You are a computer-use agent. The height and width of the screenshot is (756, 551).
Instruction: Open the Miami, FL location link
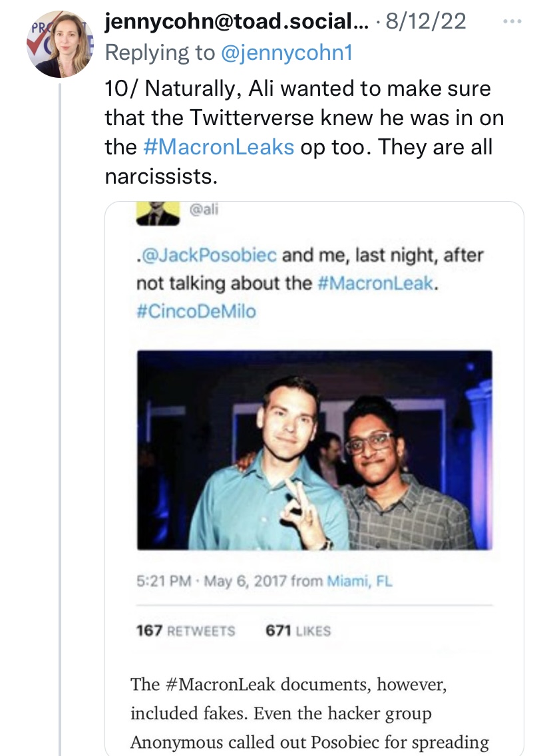[359, 581]
